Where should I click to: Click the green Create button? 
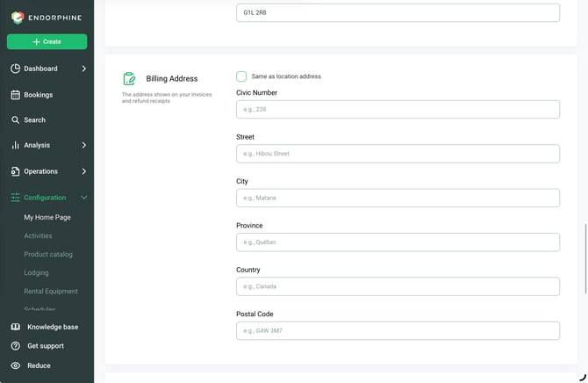(x=47, y=41)
